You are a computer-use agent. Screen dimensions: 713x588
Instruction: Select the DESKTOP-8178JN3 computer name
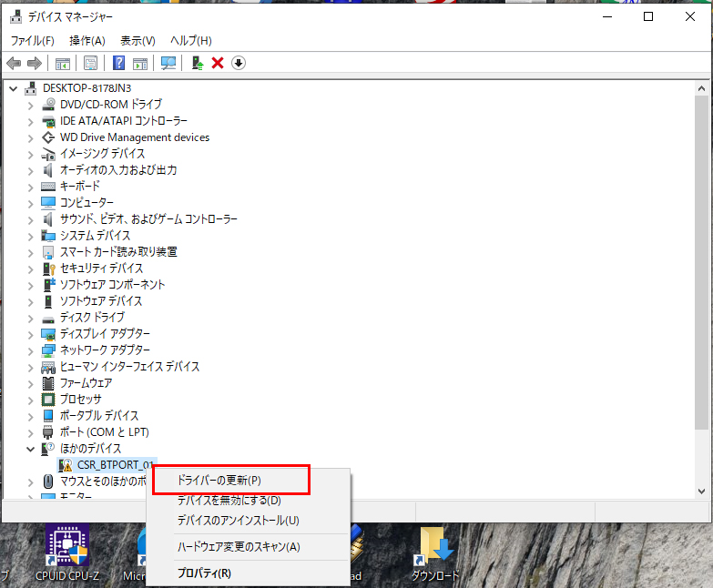tap(87, 88)
